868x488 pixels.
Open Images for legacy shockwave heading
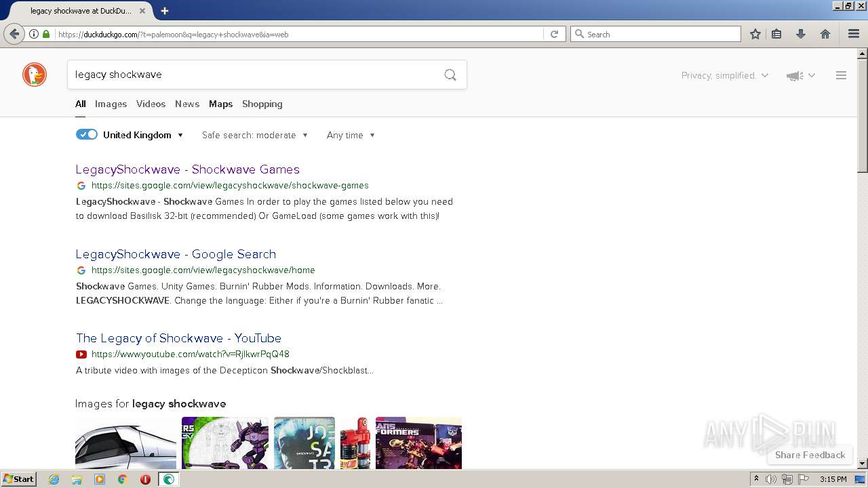151,404
